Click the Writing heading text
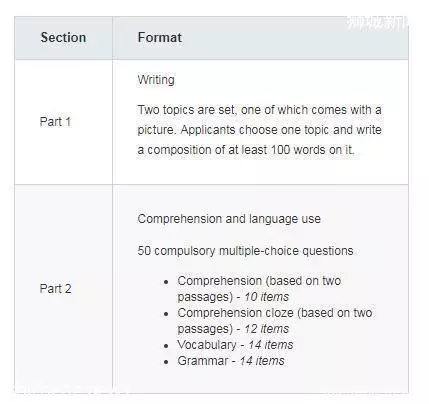429x404 pixels. 156,80
